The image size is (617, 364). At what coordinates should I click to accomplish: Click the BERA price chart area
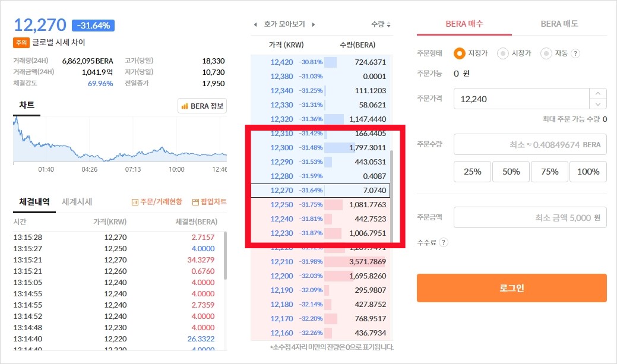120,140
